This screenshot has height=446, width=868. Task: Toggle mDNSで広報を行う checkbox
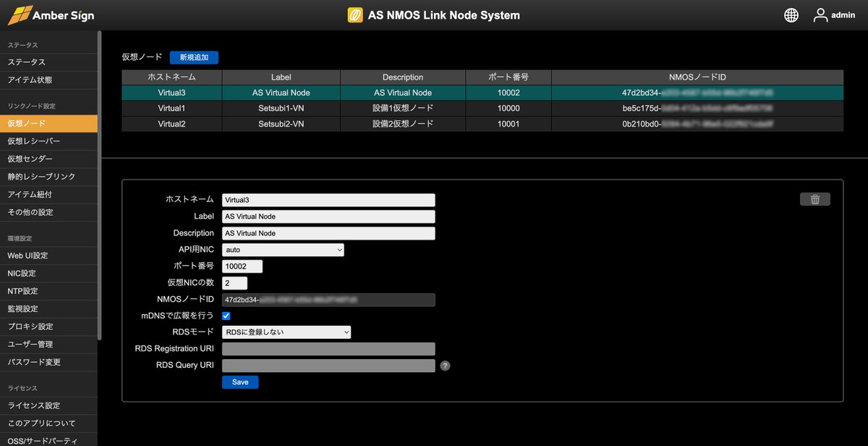click(226, 316)
